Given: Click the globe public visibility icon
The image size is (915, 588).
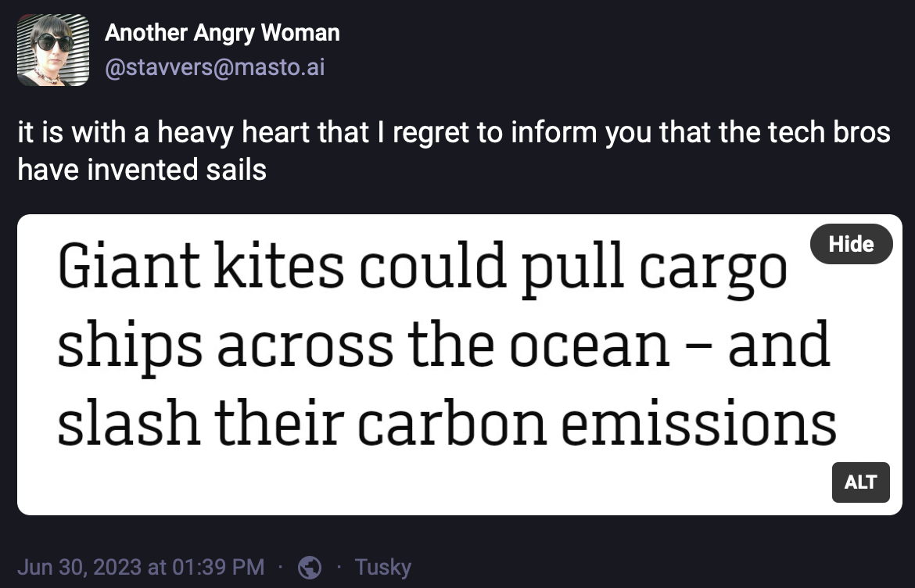Looking at the screenshot, I should 310,567.
